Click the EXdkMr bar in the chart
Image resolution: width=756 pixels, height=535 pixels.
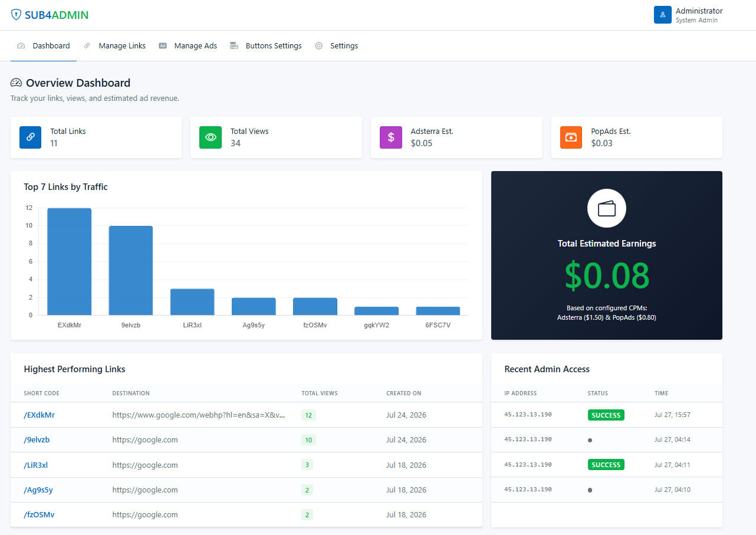pos(70,261)
